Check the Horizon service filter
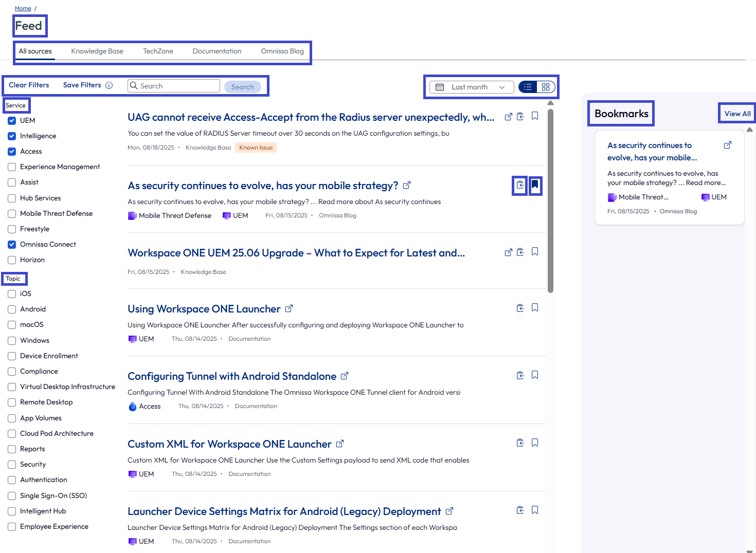The width and height of the screenshot is (756, 553). pos(12,260)
